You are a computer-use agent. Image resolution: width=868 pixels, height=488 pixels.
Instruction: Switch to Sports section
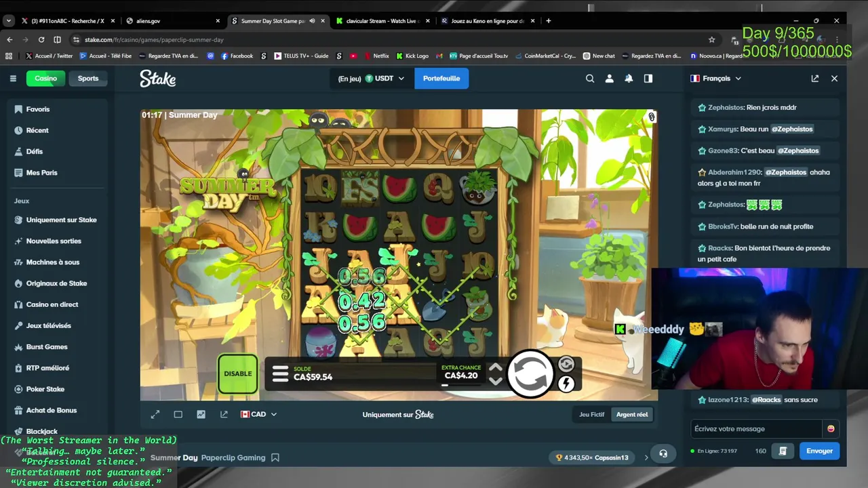[88, 79]
